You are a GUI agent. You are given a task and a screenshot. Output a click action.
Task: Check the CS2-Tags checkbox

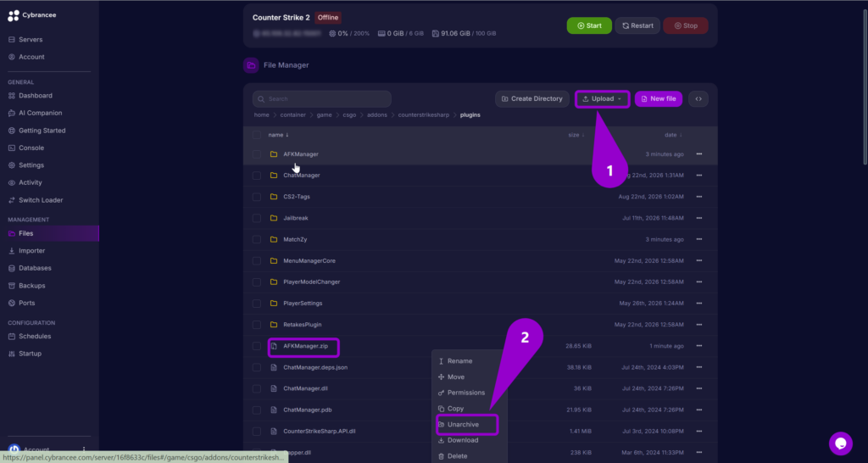coord(257,197)
